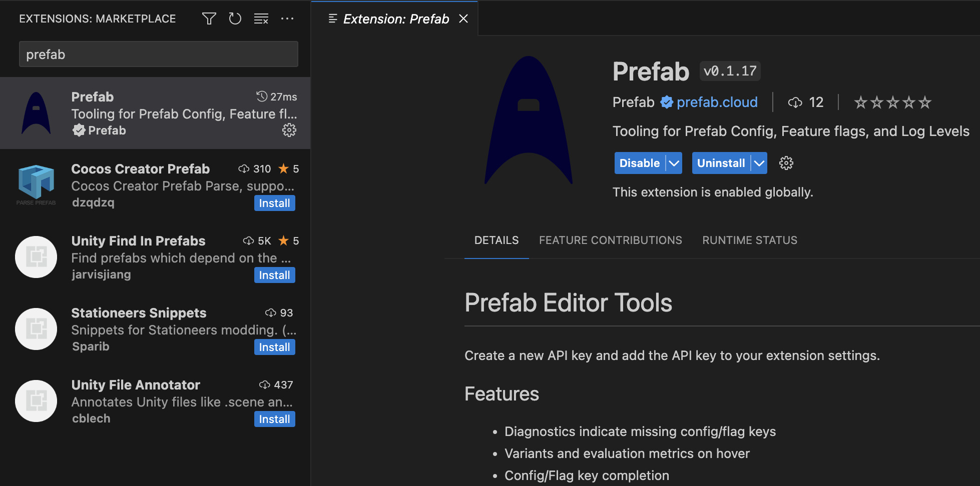Click EXTENSIONS: MARKETPLACE panel title
This screenshot has width=980, height=486.
[98, 19]
